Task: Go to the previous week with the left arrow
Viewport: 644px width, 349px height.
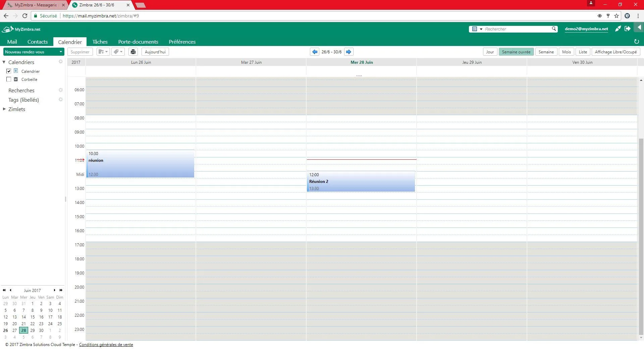Action: click(315, 52)
